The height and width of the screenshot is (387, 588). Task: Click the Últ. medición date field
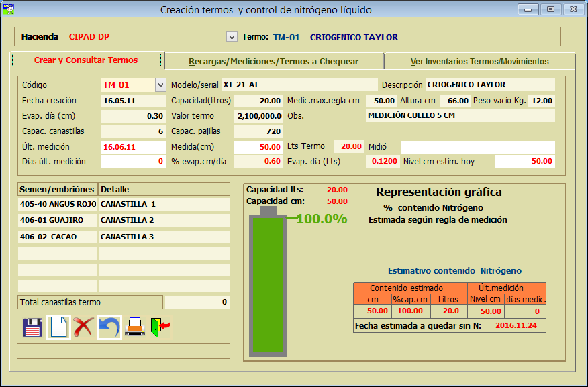[x=133, y=147]
